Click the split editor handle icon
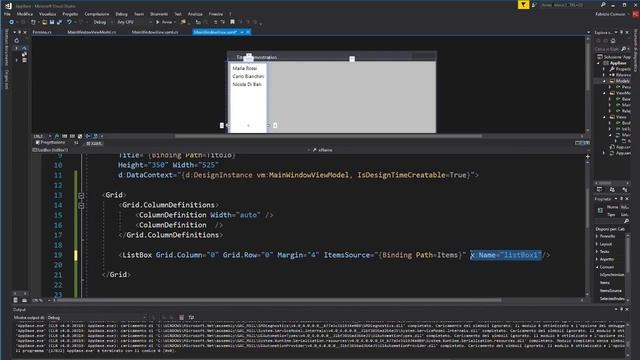 588,156
